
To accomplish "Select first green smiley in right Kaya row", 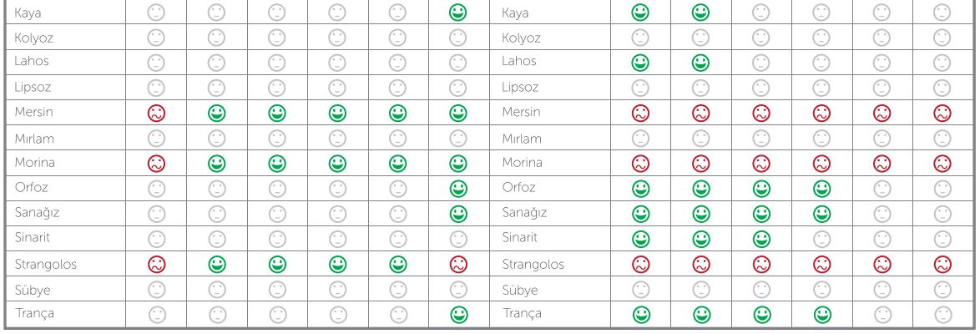I will click(x=640, y=13).
